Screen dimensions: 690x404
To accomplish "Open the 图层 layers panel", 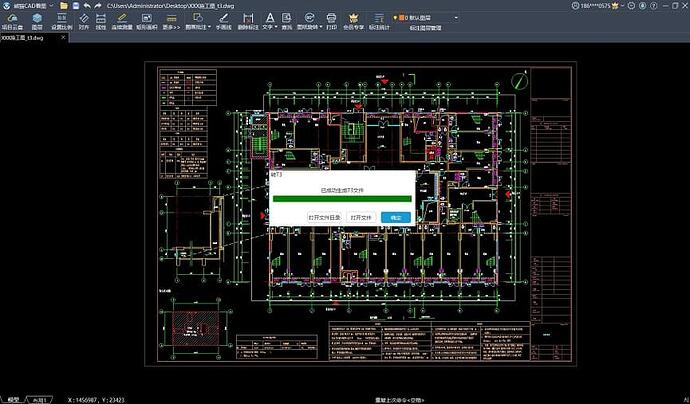I will coord(37,21).
